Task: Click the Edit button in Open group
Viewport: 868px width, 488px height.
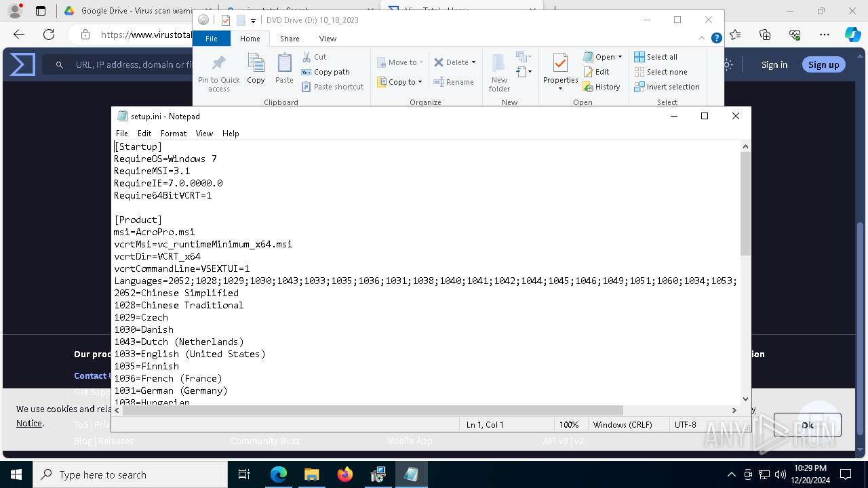Action: point(596,72)
